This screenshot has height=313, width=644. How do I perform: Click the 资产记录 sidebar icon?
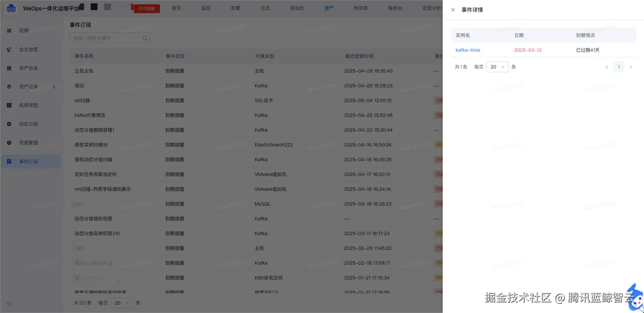9,87
